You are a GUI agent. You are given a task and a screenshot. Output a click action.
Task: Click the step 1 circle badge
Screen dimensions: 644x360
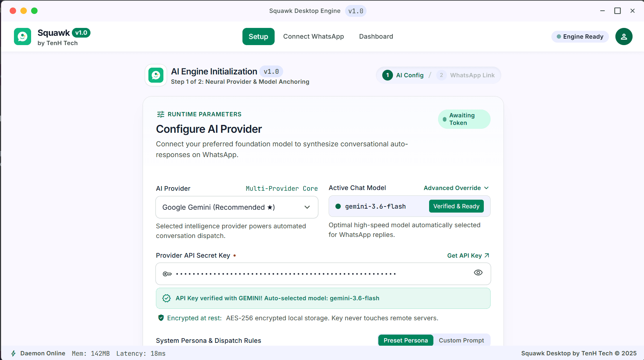388,75
